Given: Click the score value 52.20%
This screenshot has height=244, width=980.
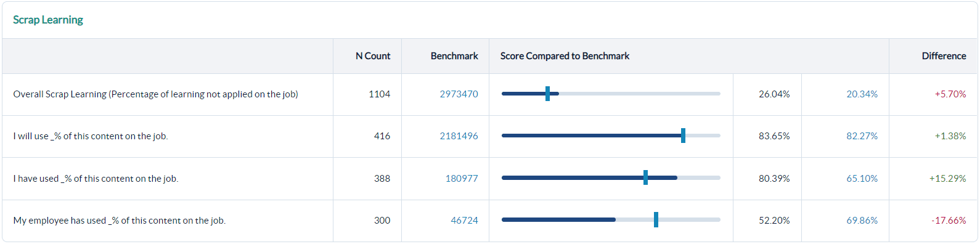Looking at the screenshot, I should 774,221.
